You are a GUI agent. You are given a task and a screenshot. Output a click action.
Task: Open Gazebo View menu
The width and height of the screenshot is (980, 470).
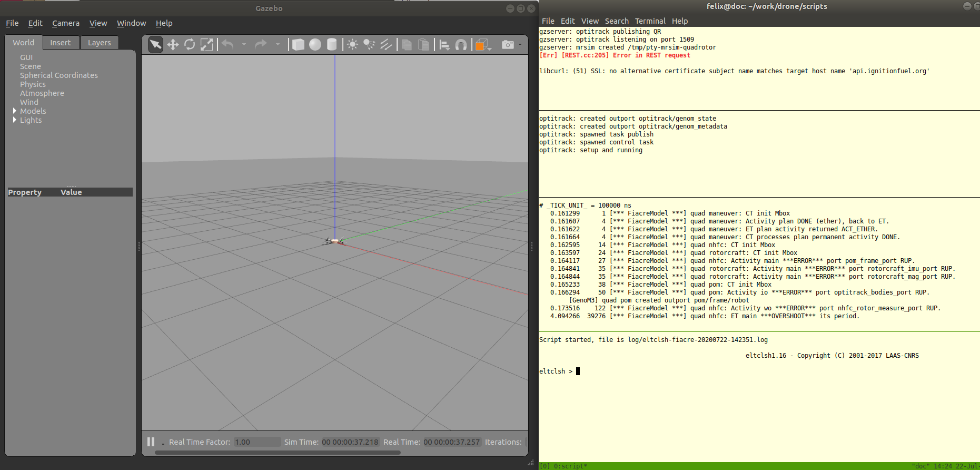98,23
